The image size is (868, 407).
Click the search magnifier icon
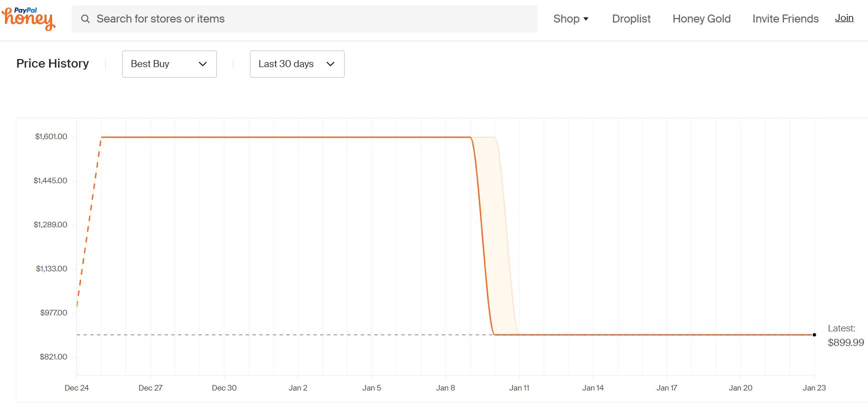click(x=86, y=19)
